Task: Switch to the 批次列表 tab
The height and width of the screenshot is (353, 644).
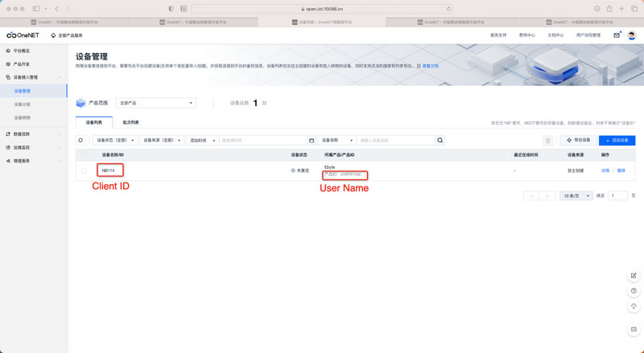Action: [x=130, y=122]
